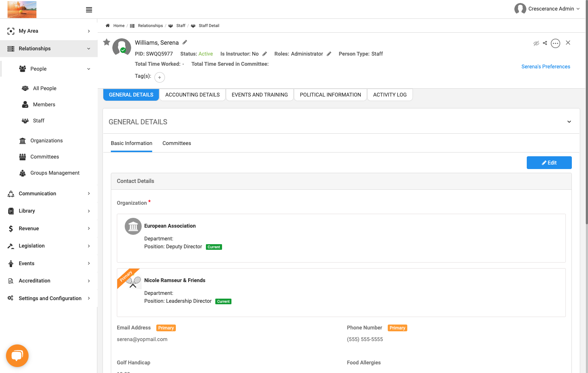The height and width of the screenshot is (373, 588).
Task: Open All People in sidebar
Action: (x=45, y=88)
